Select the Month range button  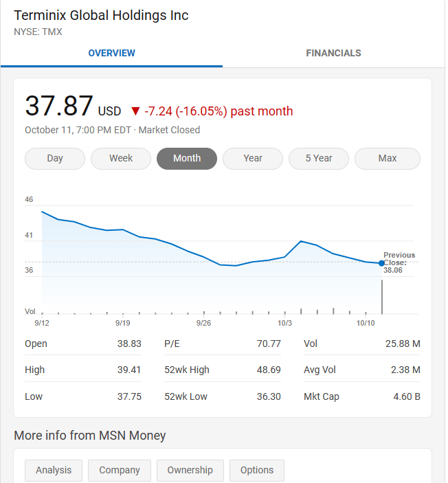tap(187, 159)
